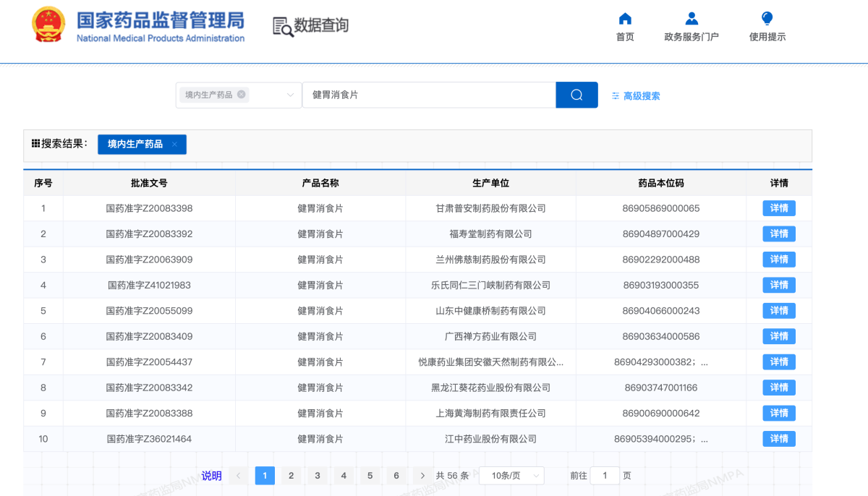Open the 首页 home icon
The width and height of the screenshot is (868, 496).
tap(625, 19)
